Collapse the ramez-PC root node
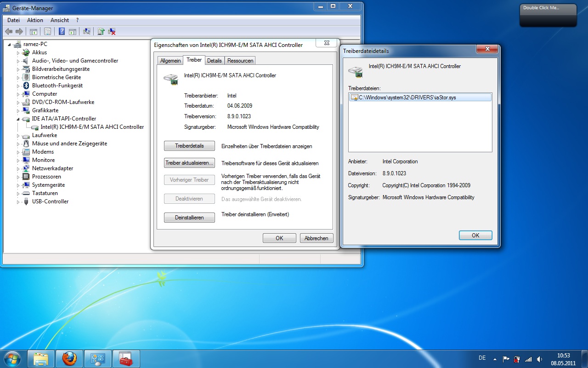 click(10, 44)
